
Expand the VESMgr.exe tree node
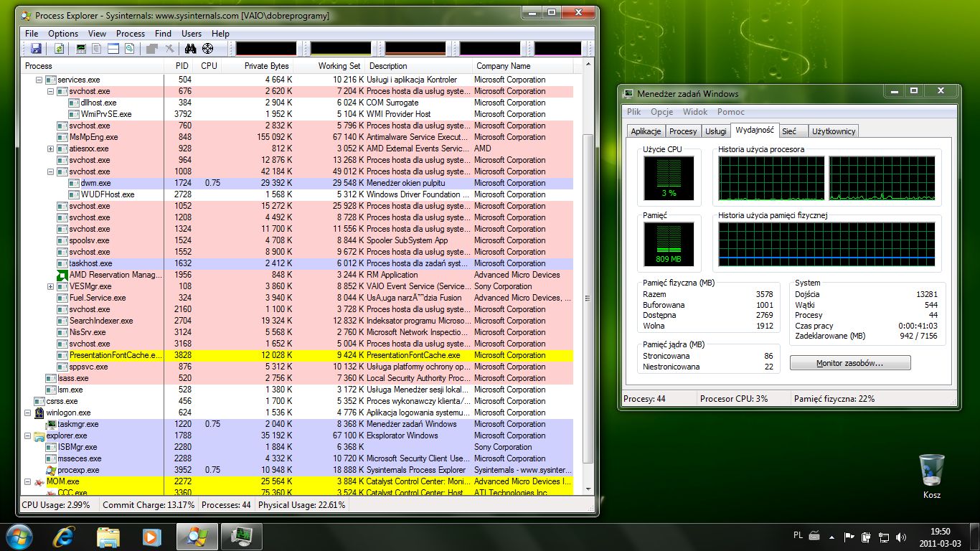50,286
